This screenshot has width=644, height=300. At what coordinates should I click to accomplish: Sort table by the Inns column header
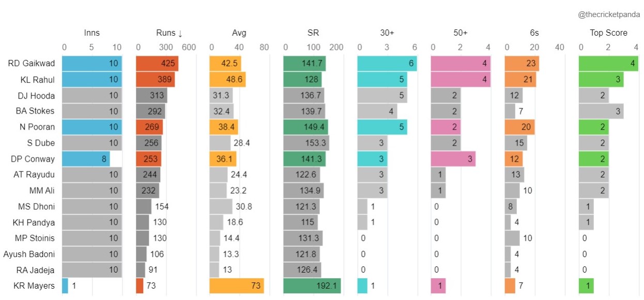91,33
